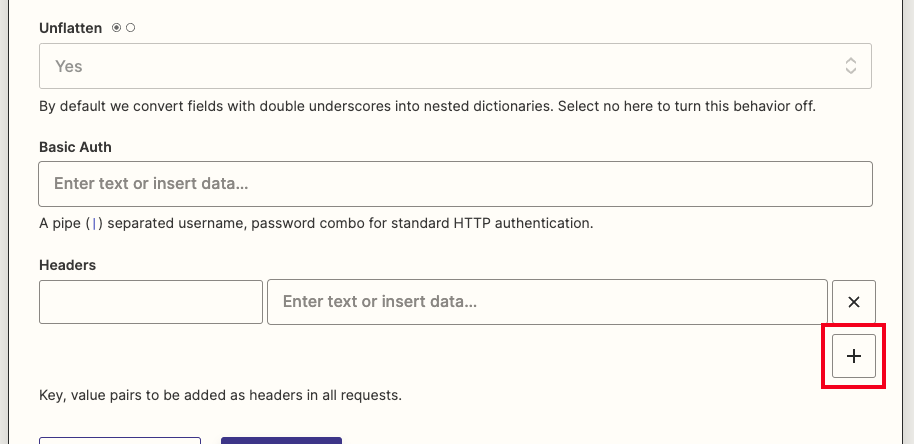Click the plus icon to add header
This screenshot has height=444, width=914.
click(x=853, y=356)
